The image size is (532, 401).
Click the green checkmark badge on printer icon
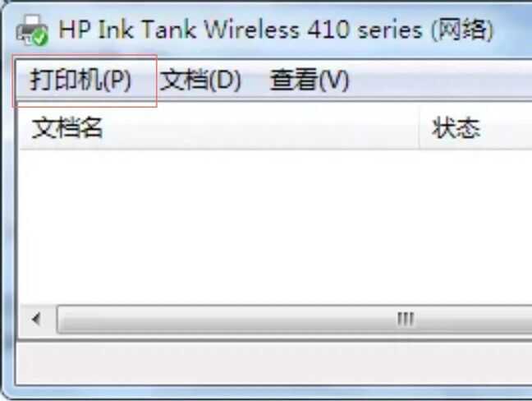pyautogui.click(x=40, y=38)
